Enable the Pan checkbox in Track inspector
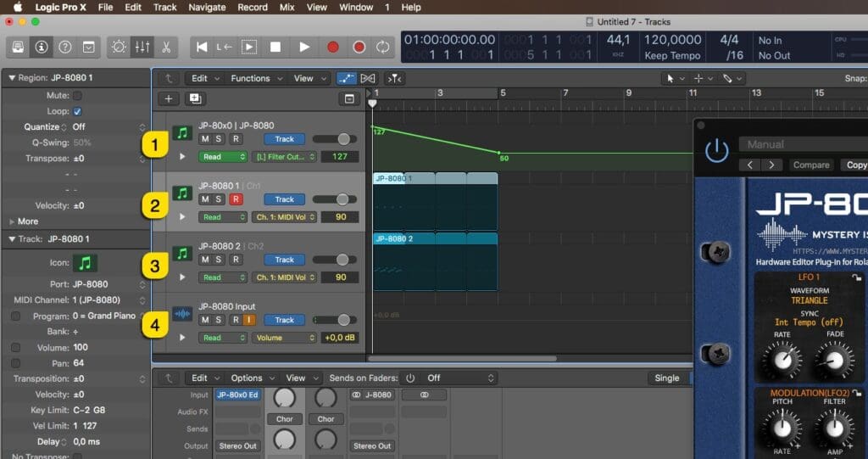This screenshot has height=459, width=868. pyautogui.click(x=15, y=363)
